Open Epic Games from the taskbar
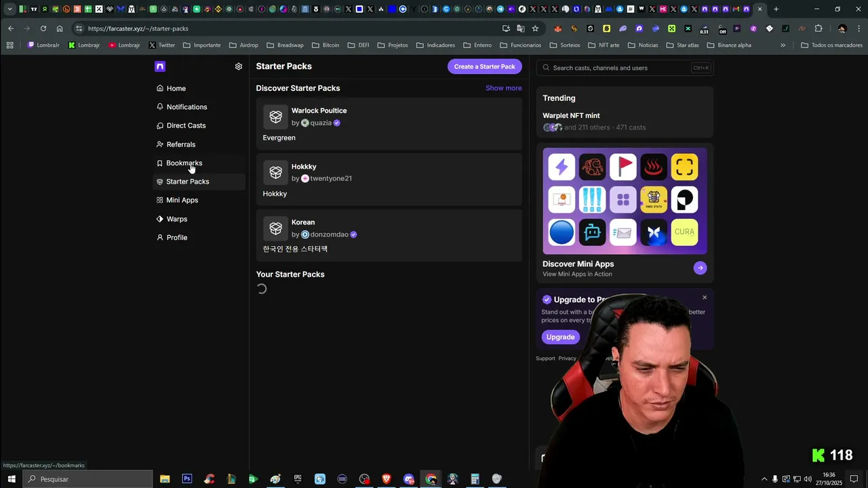The height and width of the screenshot is (488, 868). coord(298,479)
